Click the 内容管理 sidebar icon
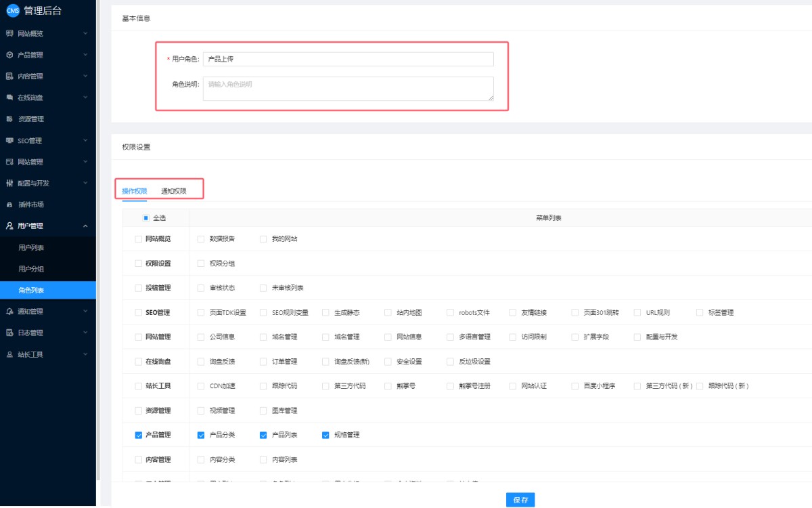This screenshot has height=508, width=812. 9,77
